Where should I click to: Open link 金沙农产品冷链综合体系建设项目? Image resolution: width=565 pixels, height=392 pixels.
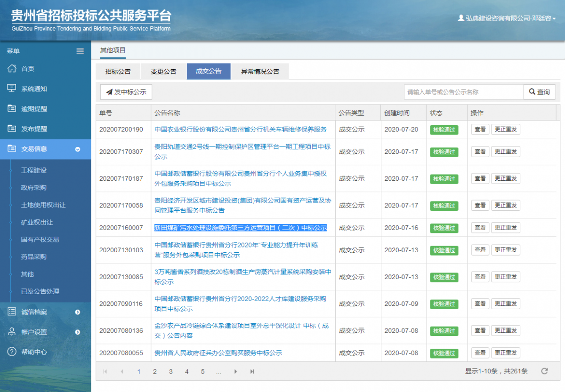[x=242, y=330]
